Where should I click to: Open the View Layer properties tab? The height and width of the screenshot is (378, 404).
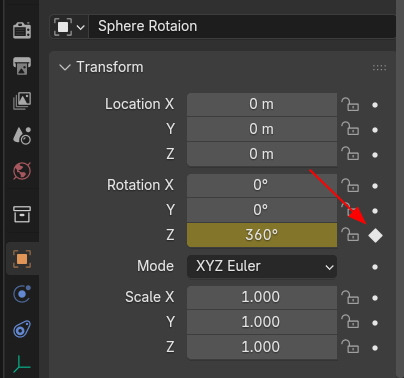tap(22, 101)
